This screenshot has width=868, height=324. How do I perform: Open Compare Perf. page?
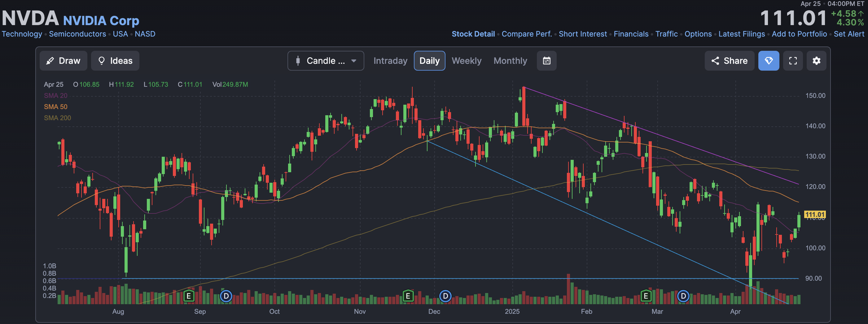527,34
